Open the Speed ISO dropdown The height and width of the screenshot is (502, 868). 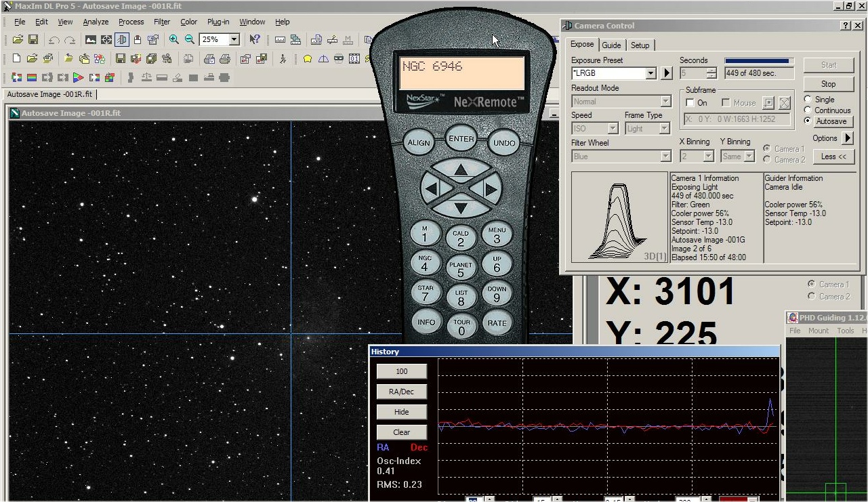[613, 129]
